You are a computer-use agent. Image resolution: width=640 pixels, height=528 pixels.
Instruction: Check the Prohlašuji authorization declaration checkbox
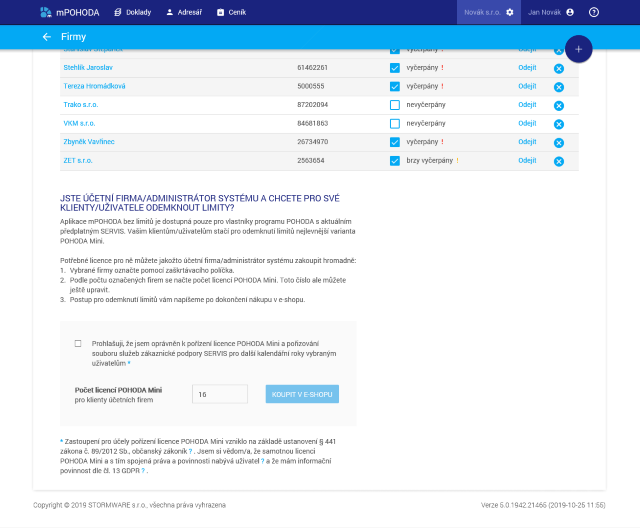point(78,344)
